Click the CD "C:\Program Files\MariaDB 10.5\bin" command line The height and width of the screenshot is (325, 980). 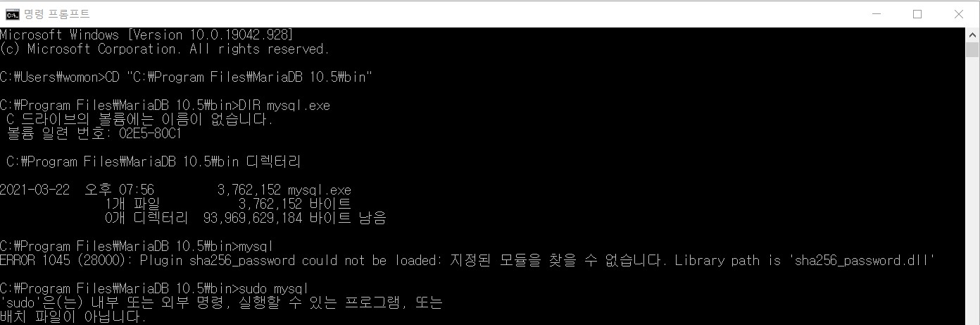186,77
